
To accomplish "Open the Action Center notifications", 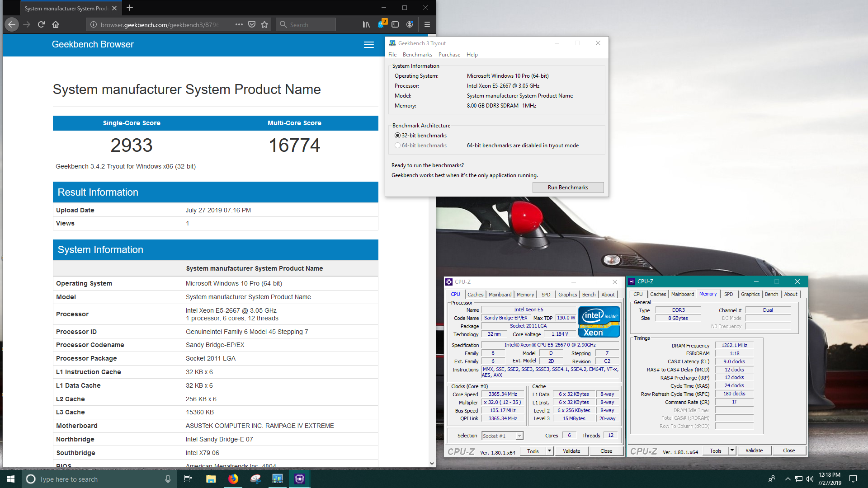I will [x=853, y=479].
